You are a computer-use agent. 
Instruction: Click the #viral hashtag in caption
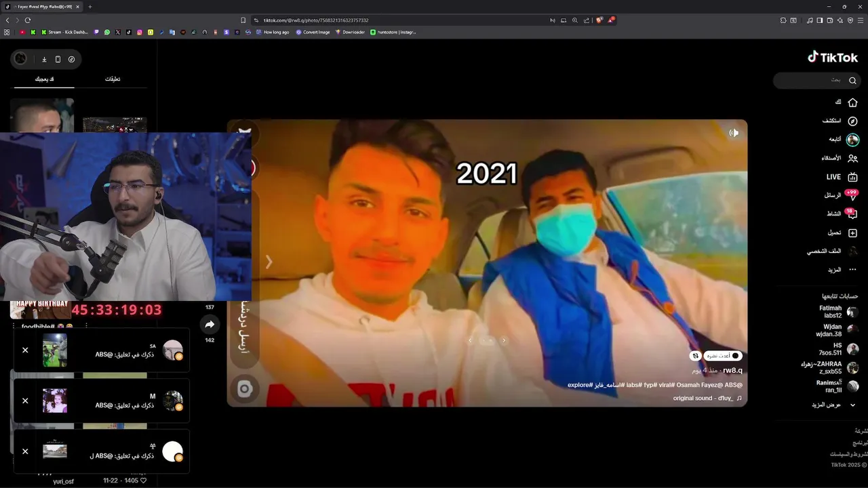click(x=666, y=385)
